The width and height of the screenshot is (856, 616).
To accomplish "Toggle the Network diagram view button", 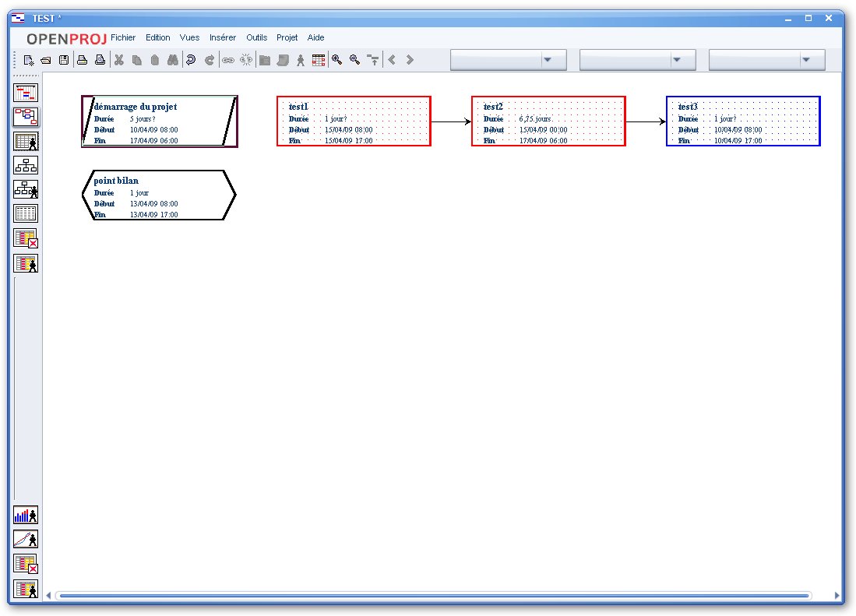I will [26, 117].
